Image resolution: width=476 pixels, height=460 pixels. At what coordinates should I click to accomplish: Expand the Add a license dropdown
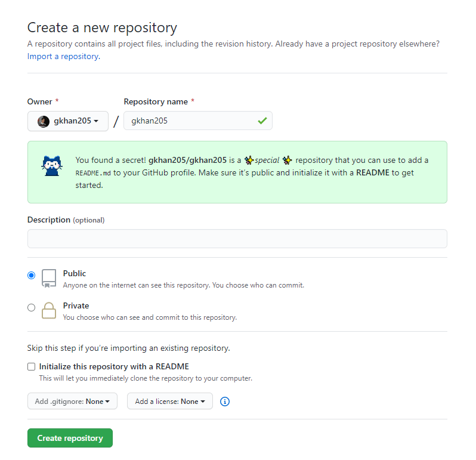click(169, 401)
